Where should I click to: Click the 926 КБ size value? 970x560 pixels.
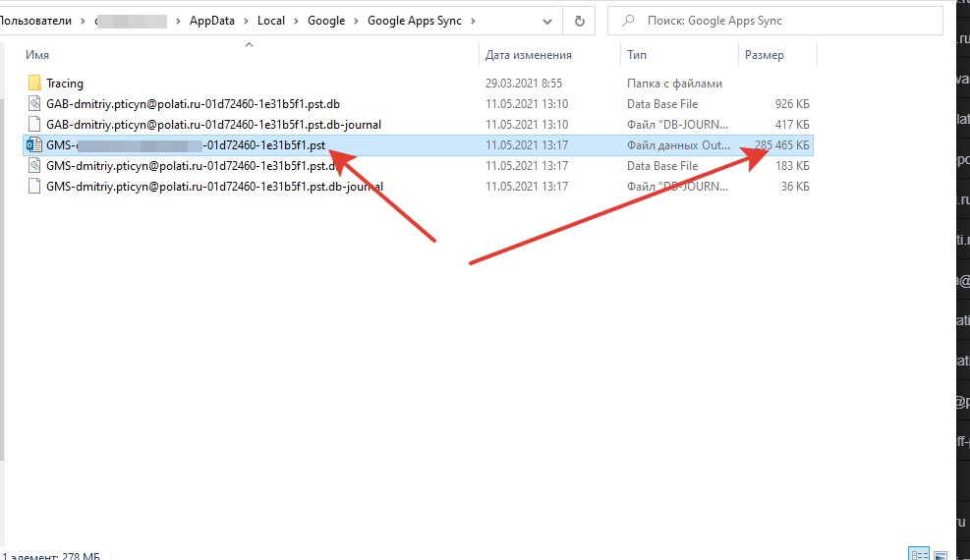pyautogui.click(x=792, y=104)
